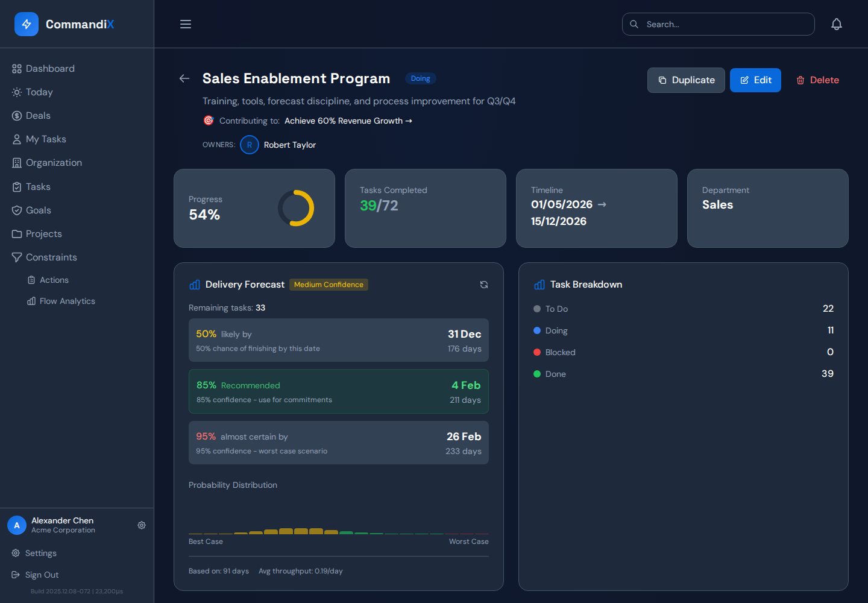This screenshot has height=603, width=868.
Task: Click the target icon beside Contributing to
Action: point(209,121)
